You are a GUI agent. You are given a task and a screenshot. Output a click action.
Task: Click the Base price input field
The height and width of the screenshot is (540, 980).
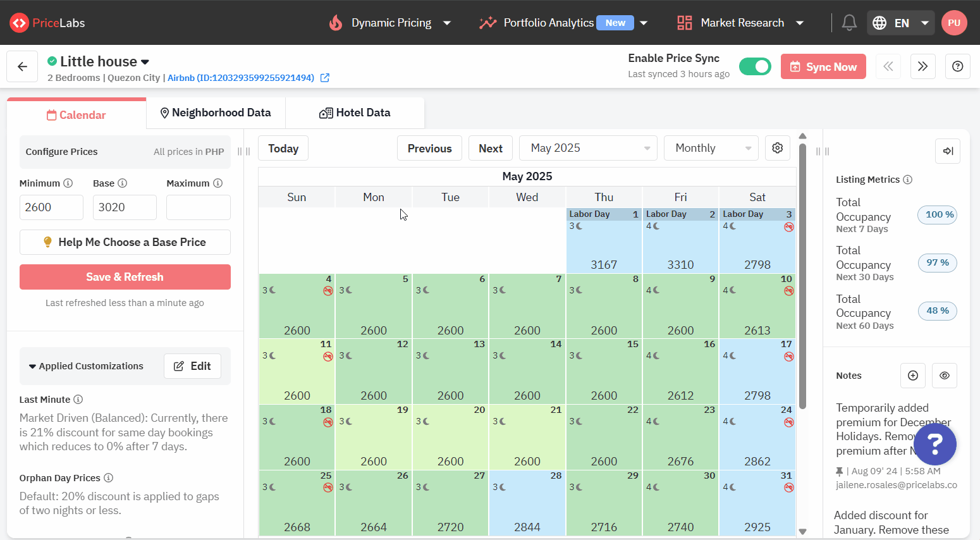pyautogui.click(x=125, y=207)
